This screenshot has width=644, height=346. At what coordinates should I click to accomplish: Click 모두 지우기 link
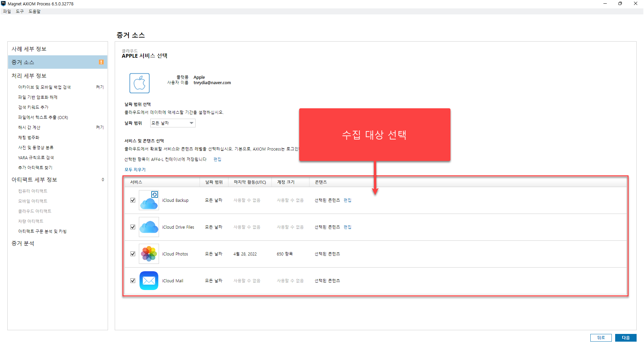pyautogui.click(x=135, y=170)
